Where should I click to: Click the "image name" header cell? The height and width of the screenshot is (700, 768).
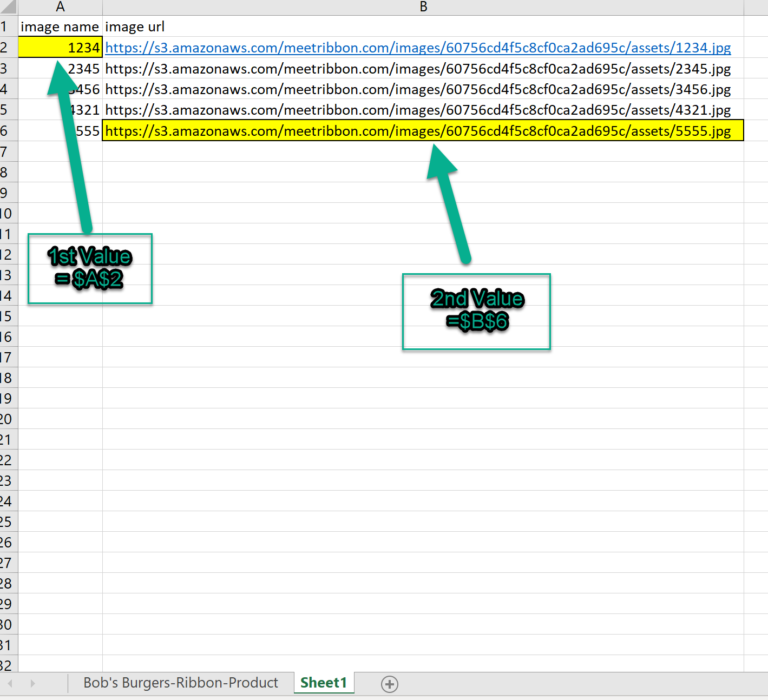(x=60, y=27)
